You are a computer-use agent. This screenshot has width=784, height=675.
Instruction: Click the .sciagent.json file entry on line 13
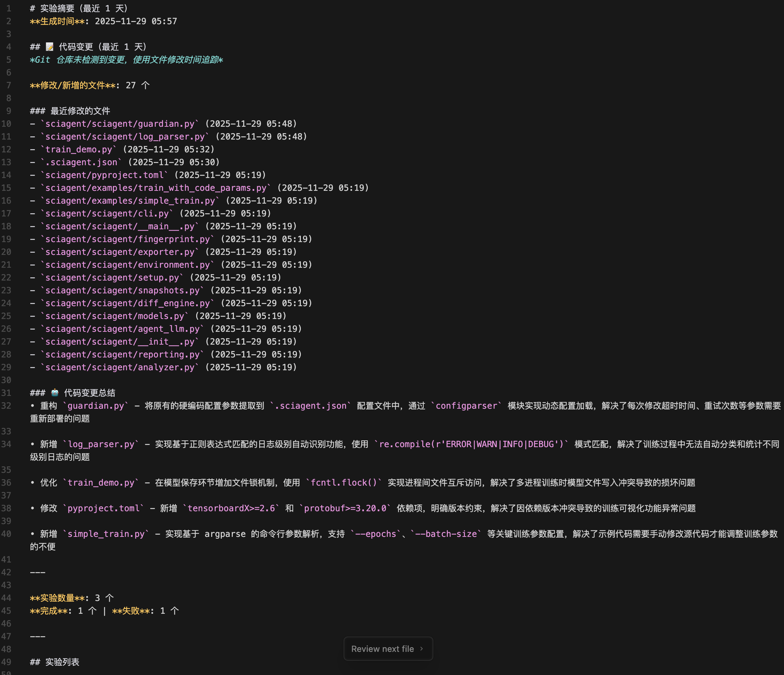(x=81, y=162)
